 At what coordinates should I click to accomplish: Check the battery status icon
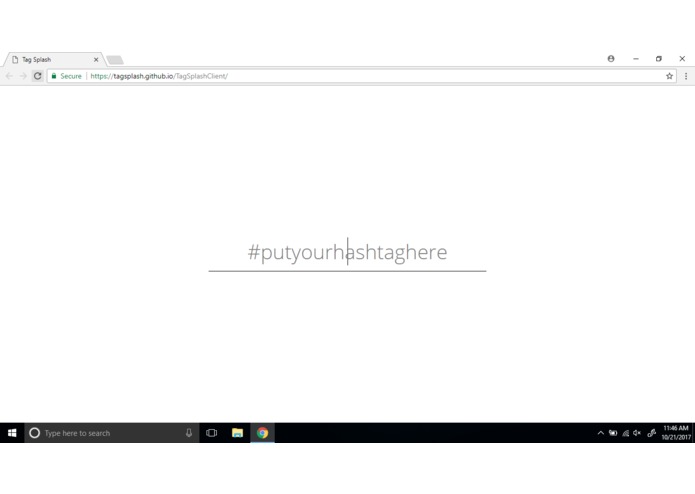click(x=613, y=433)
